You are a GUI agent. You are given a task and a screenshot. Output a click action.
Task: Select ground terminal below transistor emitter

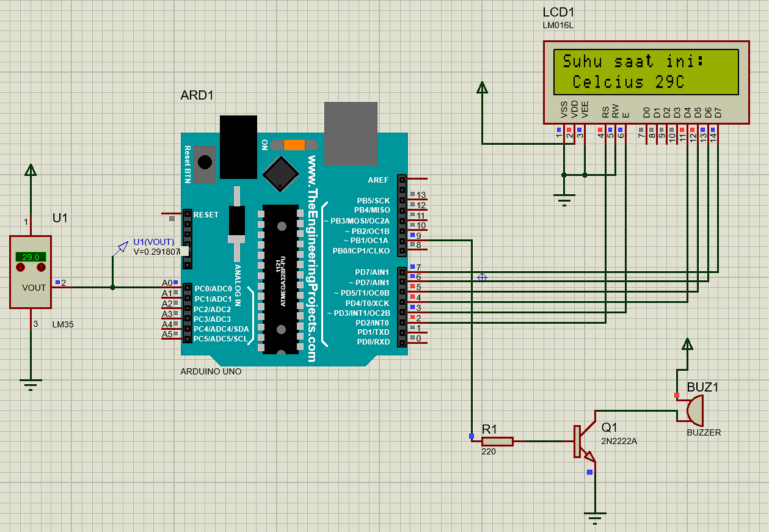coord(594,518)
